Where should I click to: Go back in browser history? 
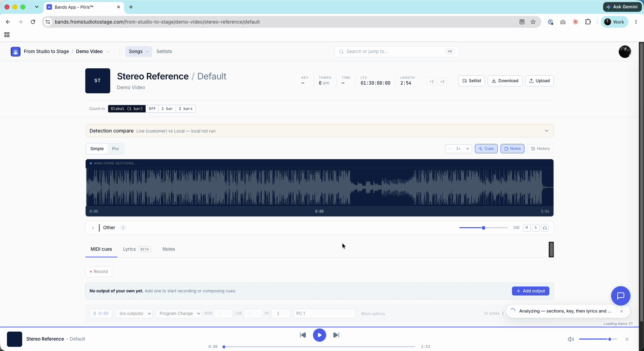coord(8,22)
